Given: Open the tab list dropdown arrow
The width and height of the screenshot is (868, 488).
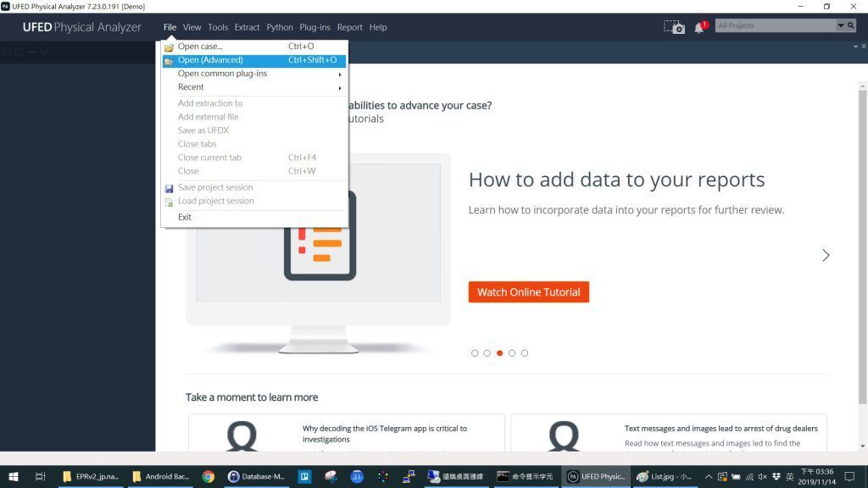Looking at the screenshot, I should (x=855, y=47).
